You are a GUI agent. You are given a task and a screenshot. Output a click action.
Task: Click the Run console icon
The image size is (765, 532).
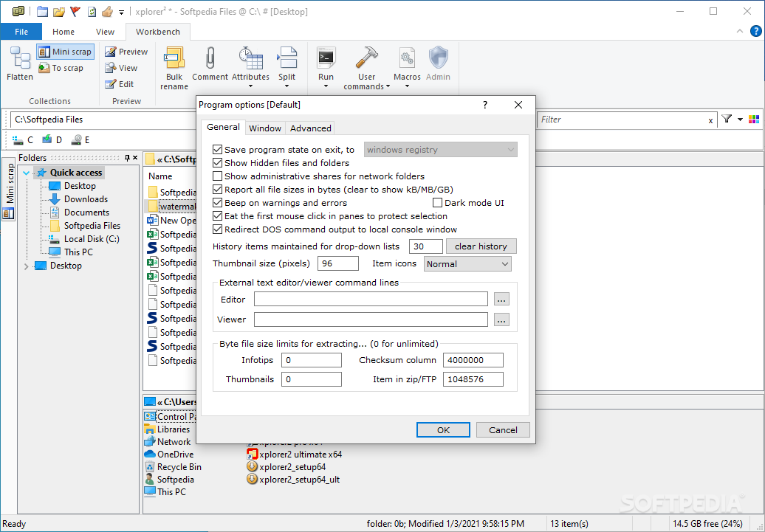[x=326, y=58]
